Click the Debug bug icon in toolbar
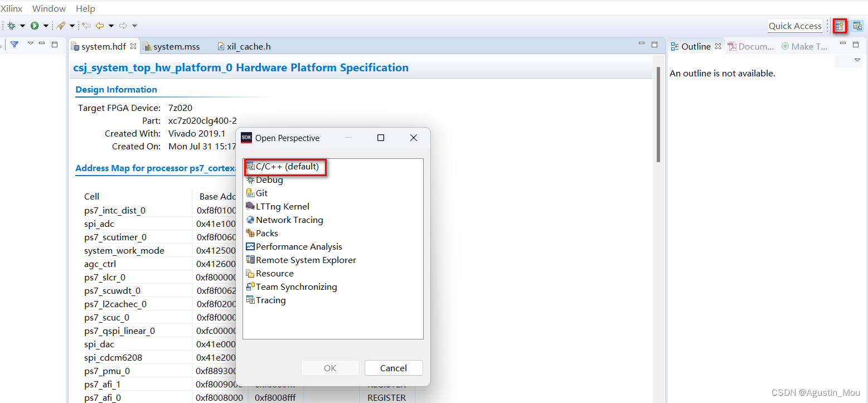The width and height of the screenshot is (868, 403). [x=11, y=26]
